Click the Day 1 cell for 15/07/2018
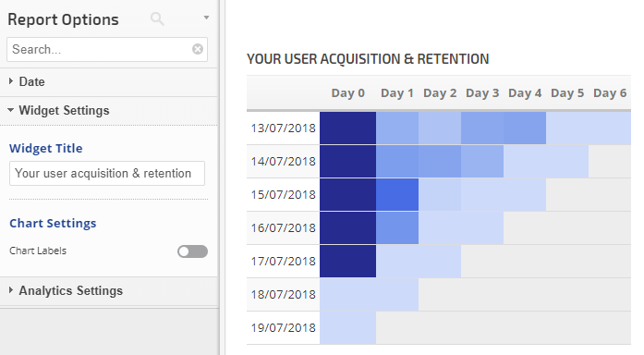This screenshot has height=355, width=644. pyautogui.click(x=397, y=194)
